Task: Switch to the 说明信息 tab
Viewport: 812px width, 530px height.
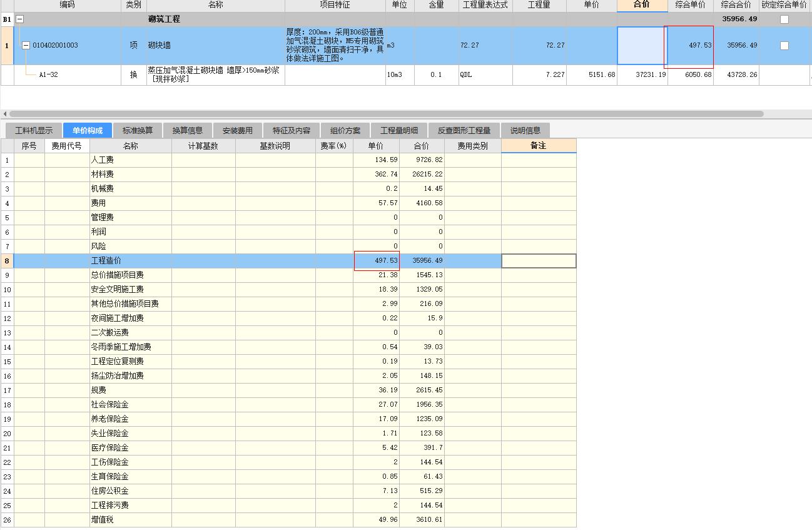Action: (525, 131)
